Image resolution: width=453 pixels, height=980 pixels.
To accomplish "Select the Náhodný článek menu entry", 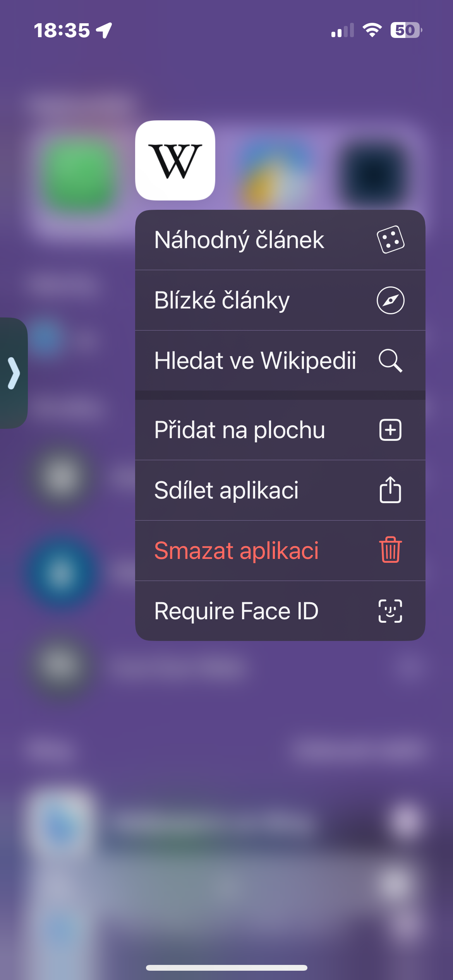I will (239, 240).
